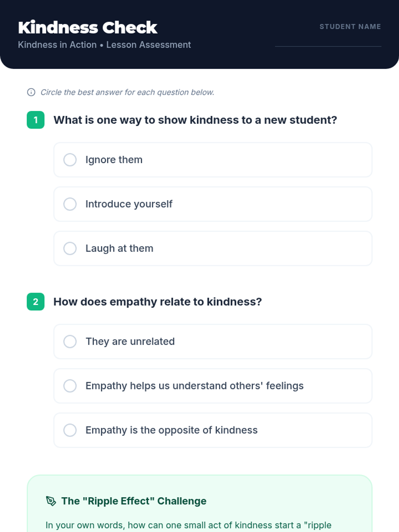Click the "Introduce yourself" answer card text
This screenshot has height=532, width=399.
[x=129, y=204]
